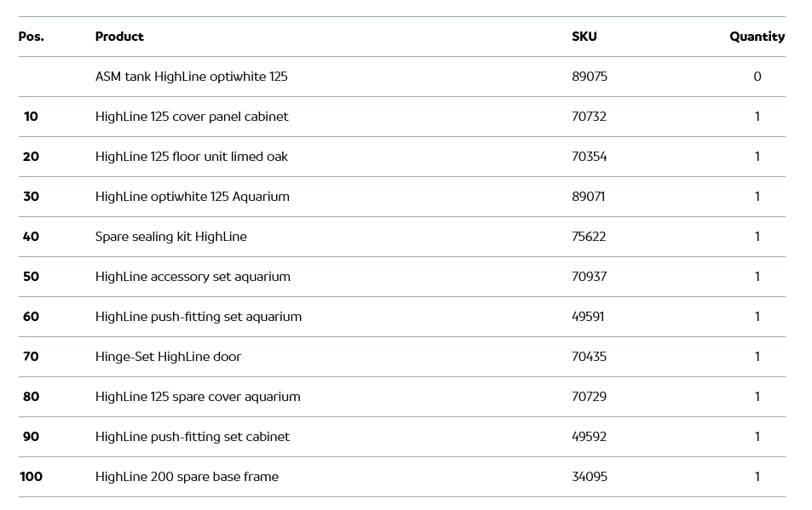
Task: Open ASM tank HighLine optiwhite 125 product
Action: (191, 77)
